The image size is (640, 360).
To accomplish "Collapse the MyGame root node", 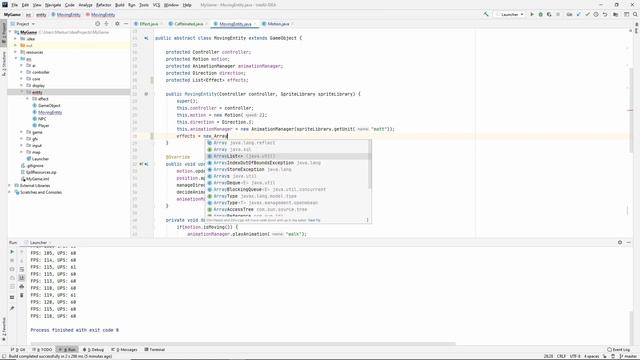I will pos(10,32).
